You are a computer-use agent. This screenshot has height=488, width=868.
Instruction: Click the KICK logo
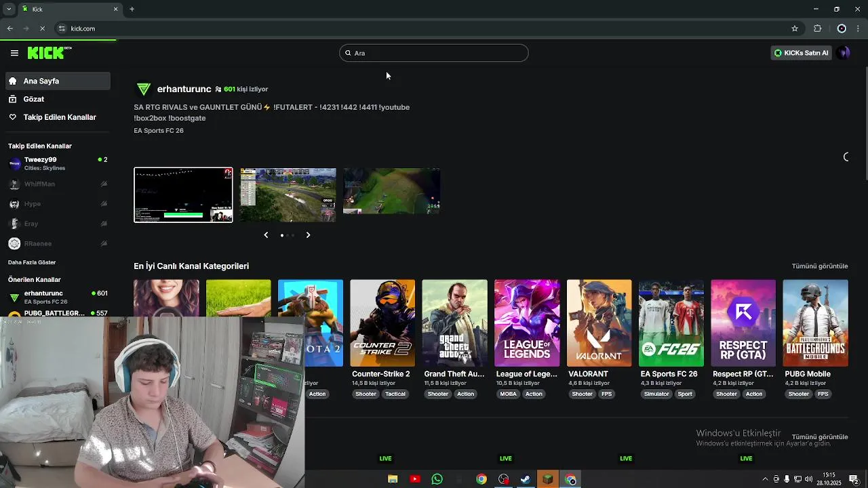click(49, 53)
